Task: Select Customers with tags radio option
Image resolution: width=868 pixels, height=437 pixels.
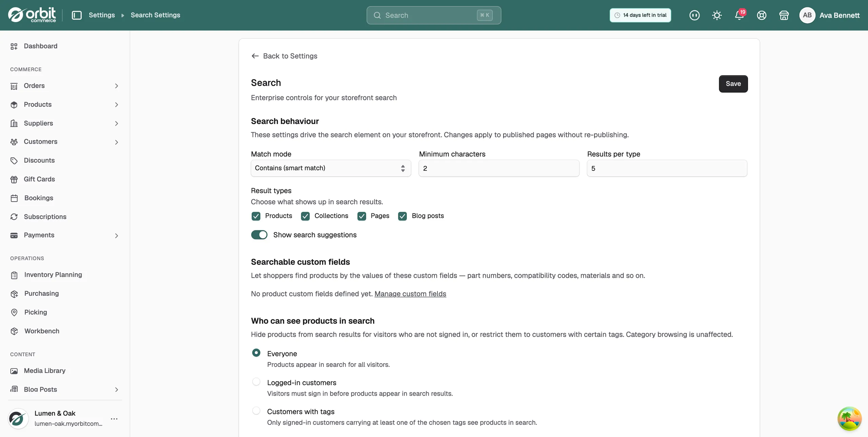Action: (x=256, y=411)
